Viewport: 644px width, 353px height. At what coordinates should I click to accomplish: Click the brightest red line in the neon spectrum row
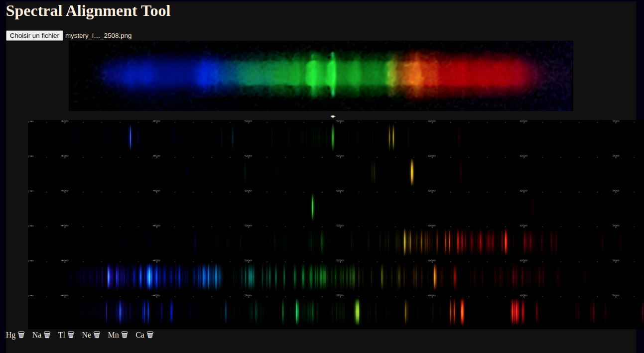(505, 241)
